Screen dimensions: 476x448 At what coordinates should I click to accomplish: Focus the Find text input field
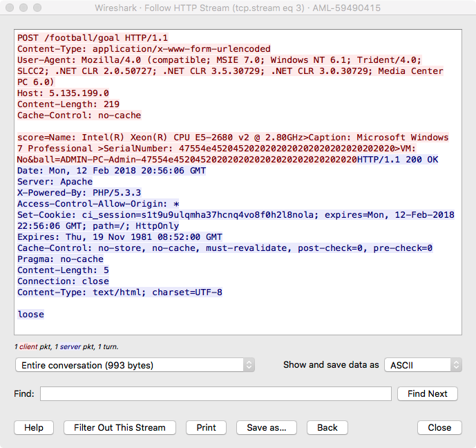(216, 393)
